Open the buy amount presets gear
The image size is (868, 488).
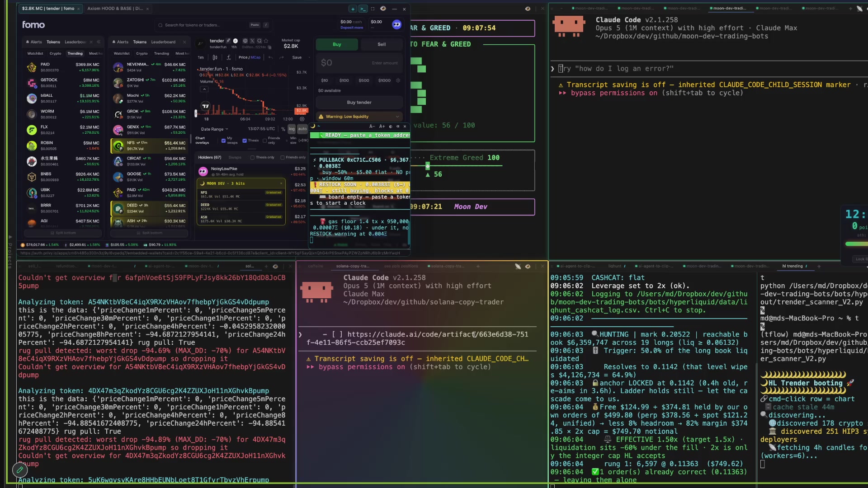click(398, 80)
